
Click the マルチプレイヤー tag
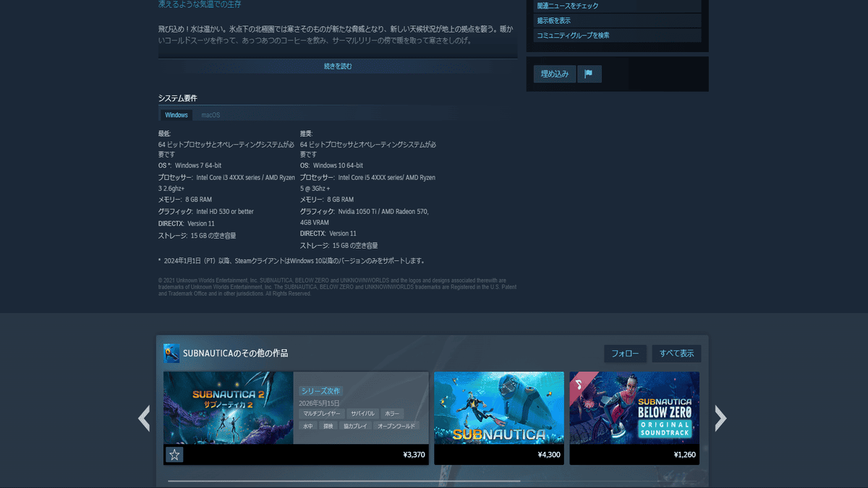[x=320, y=414]
